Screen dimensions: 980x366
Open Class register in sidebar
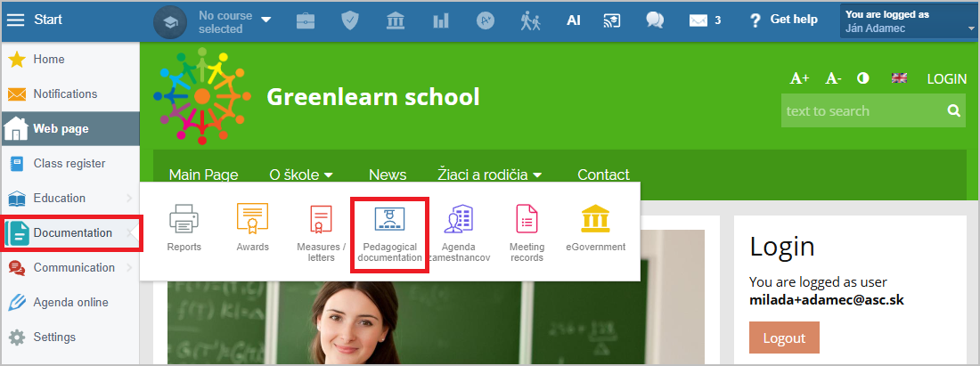(69, 164)
